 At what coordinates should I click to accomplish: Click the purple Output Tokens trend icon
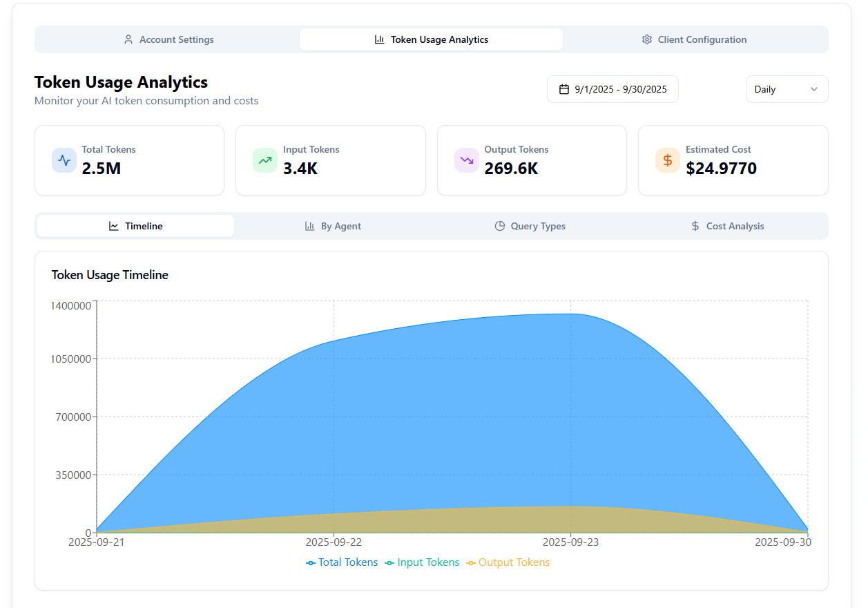(467, 160)
